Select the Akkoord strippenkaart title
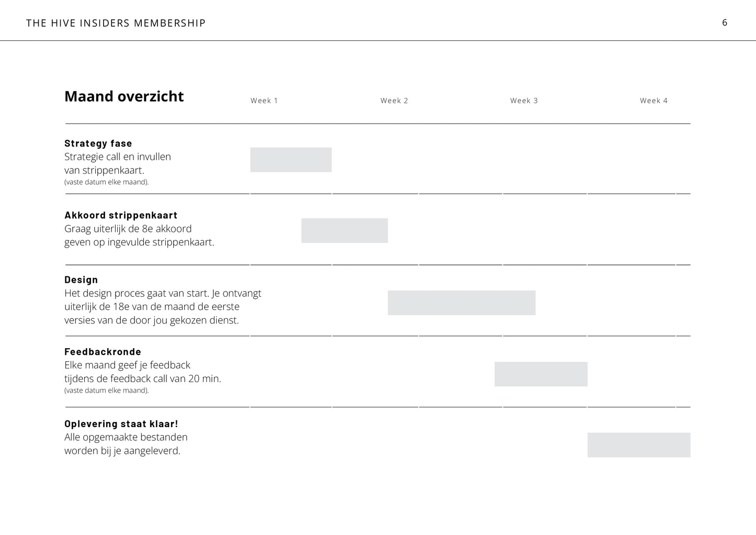 (121, 215)
